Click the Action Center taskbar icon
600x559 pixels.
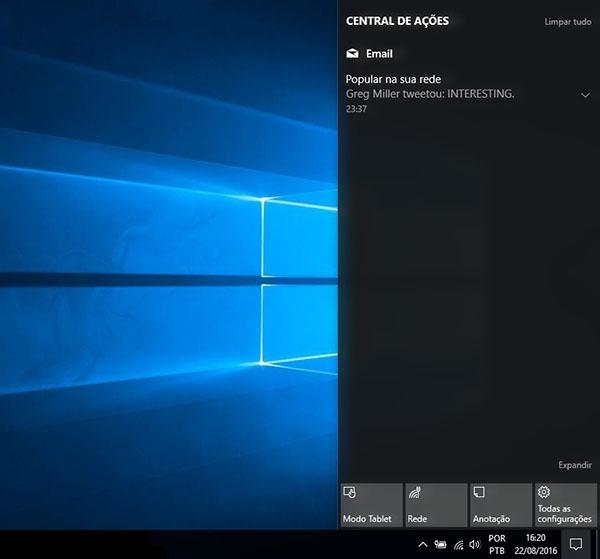tap(576, 544)
